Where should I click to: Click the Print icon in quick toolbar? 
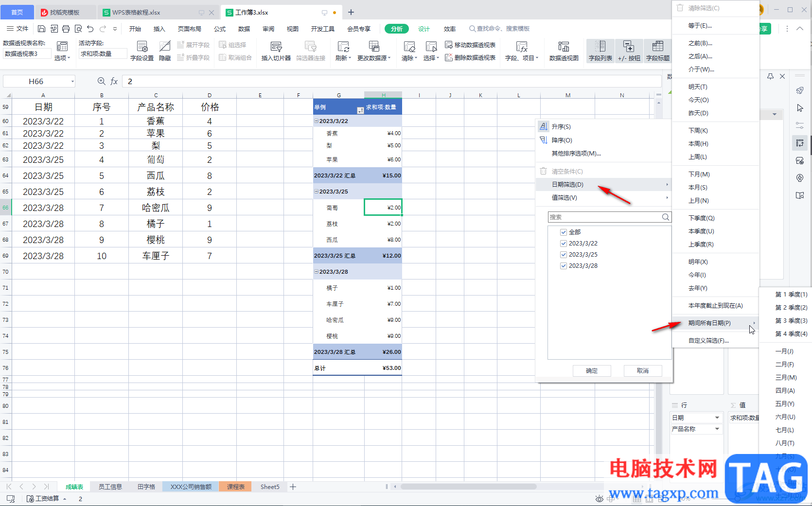click(66, 29)
